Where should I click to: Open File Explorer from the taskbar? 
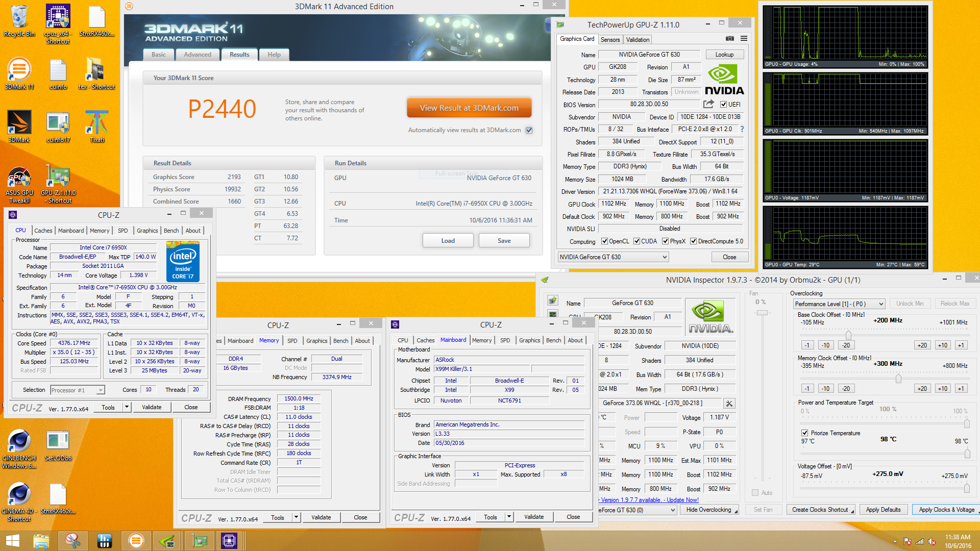pos(41,541)
